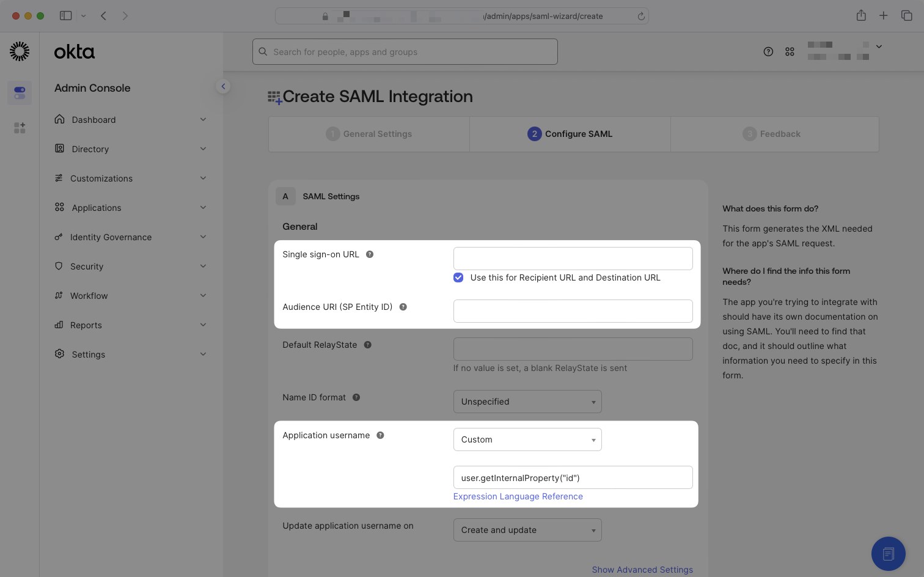The image size is (924, 577).
Task: Open the help question mark icon in header
Action: [768, 52]
